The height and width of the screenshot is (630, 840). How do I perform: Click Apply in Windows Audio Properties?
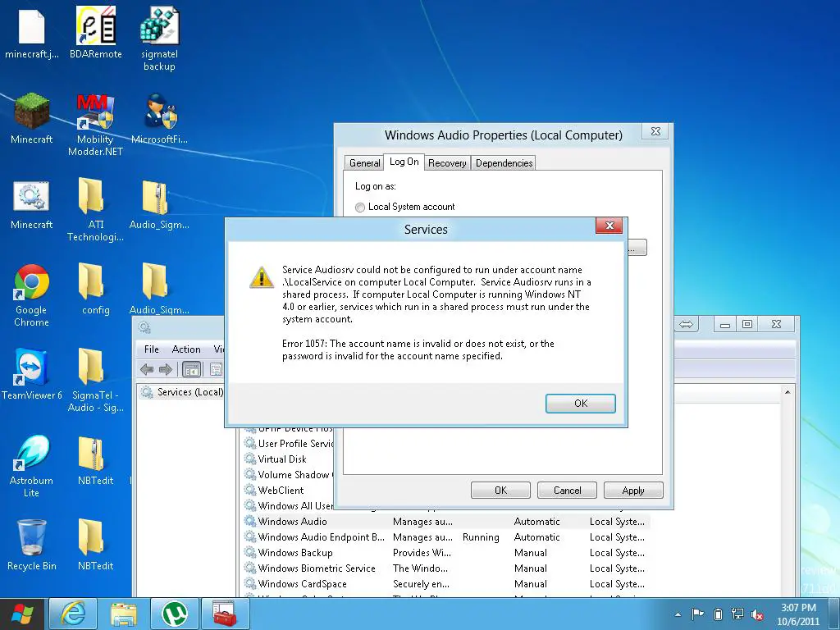633,491
